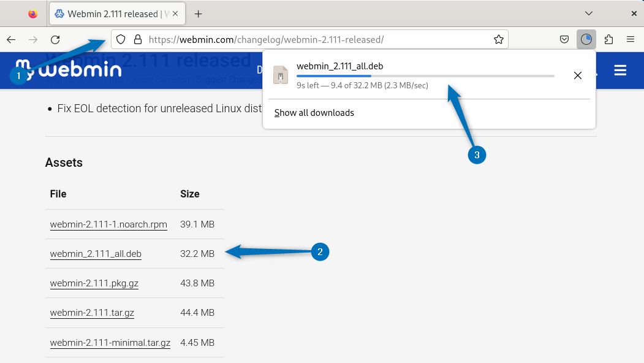
Task: Click the forward navigation arrow
Action: 32,39
